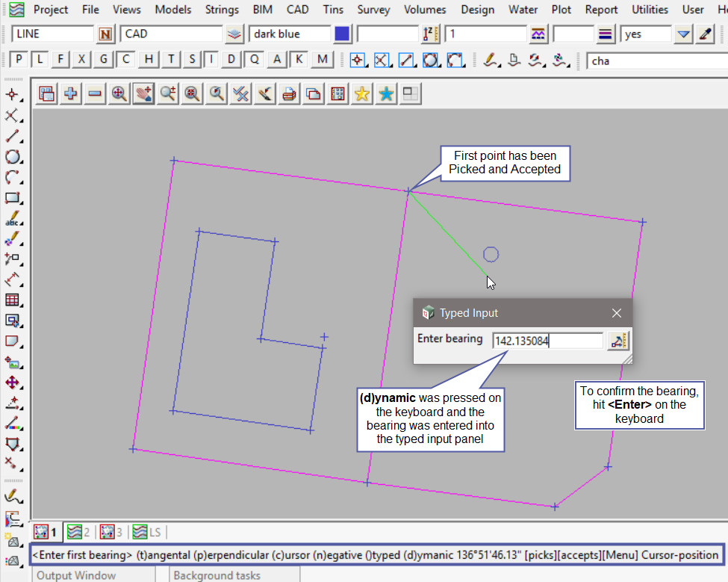Select the circle drawing tool in sidebar
The height and width of the screenshot is (582, 728).
point(12,157)
